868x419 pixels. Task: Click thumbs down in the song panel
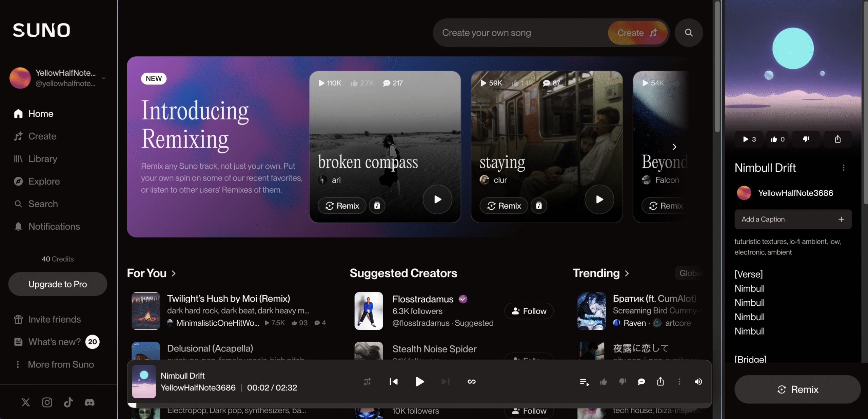point(806,139)
